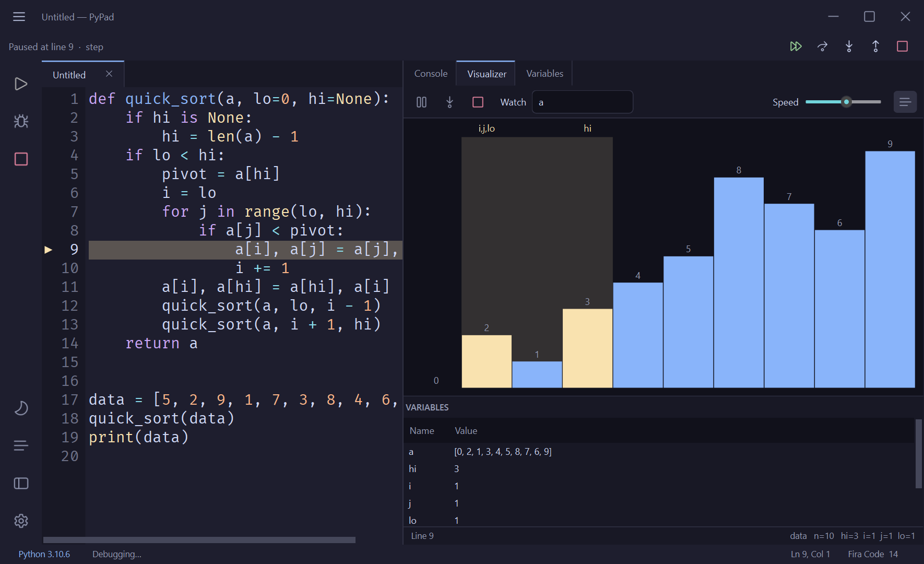Viewport: 924px width, 564px height.
Task: Switch to the Visualizer tab
Action: coord(487,74)
